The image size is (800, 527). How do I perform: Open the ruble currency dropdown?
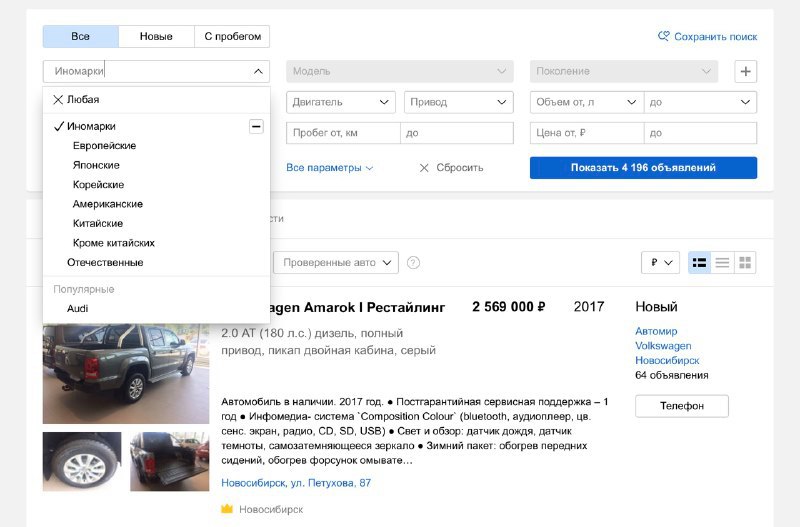660,262
